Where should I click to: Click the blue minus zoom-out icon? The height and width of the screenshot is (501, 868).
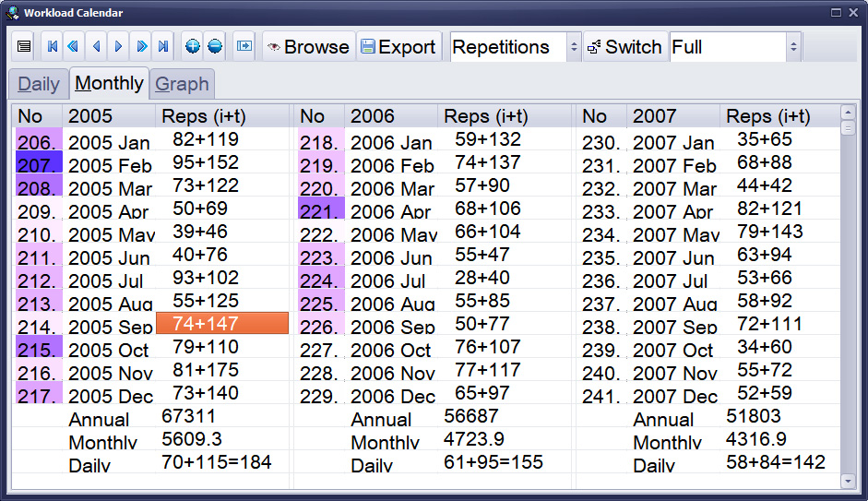pos(214,47)
